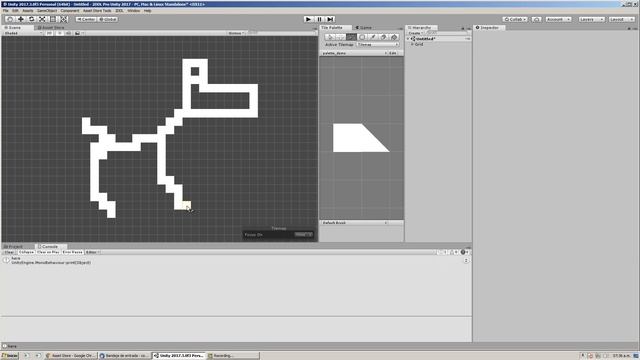The height and width of the screenshot is (360, 640).
Task: Select the combined Transform tool
Action: tap(64, 19)
